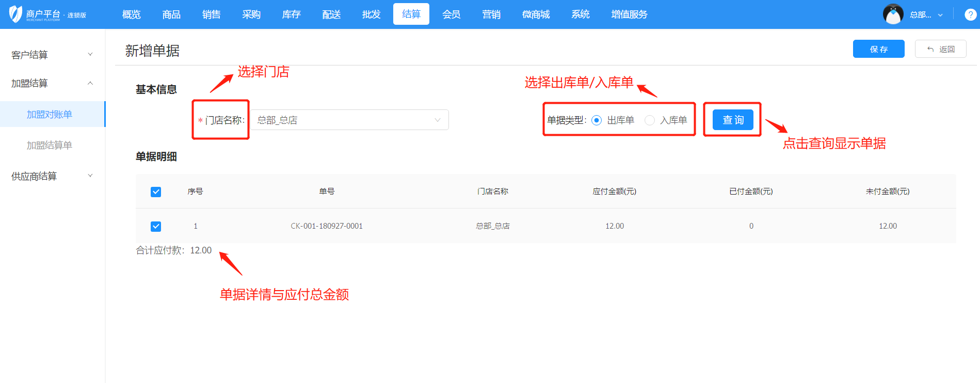Open the 门店名称 store dropdown
Viewport: 980px width, 383px height.
click(x=349, y=120)
